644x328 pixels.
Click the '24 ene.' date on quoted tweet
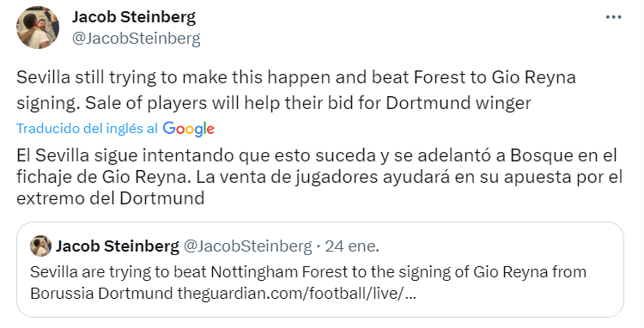click(352, 246)
